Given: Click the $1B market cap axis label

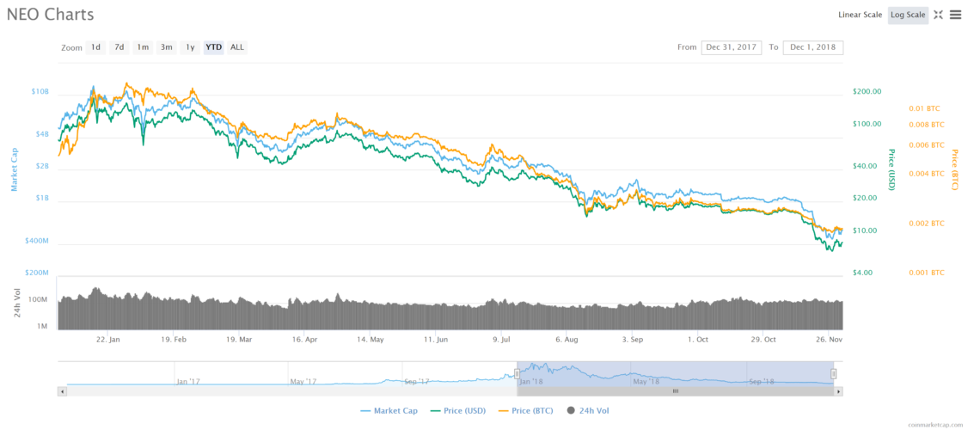Looking at the screenshot, I should pos(42,199).
